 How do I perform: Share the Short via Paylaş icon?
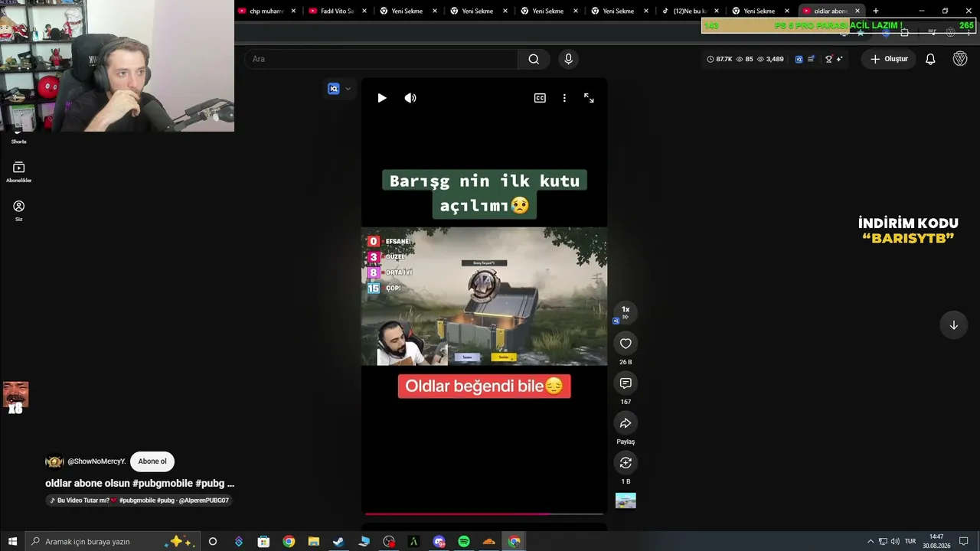click(626, 423)
